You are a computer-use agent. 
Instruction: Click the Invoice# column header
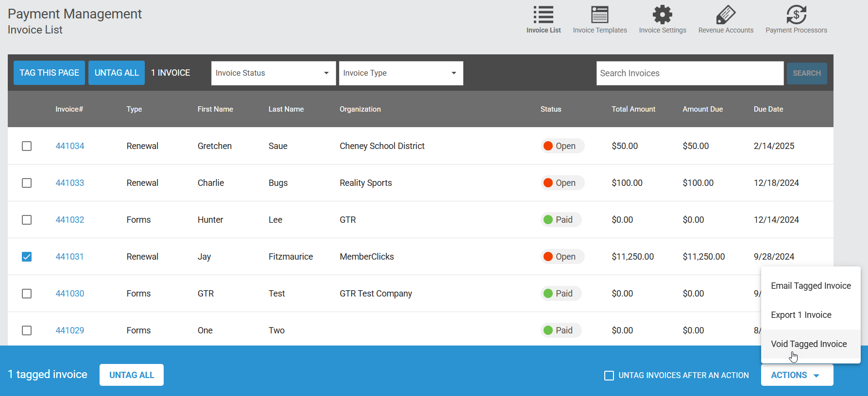69,109
